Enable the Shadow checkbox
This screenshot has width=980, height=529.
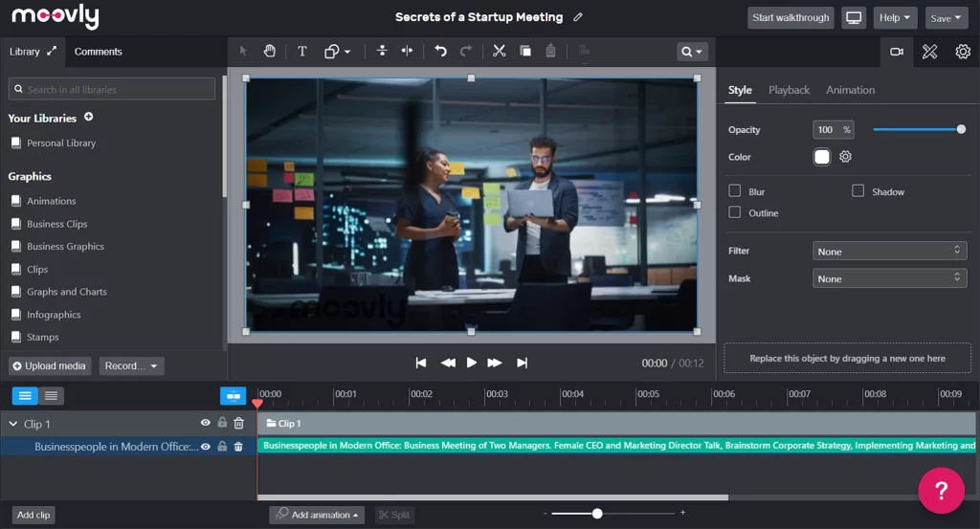point(857,190)
